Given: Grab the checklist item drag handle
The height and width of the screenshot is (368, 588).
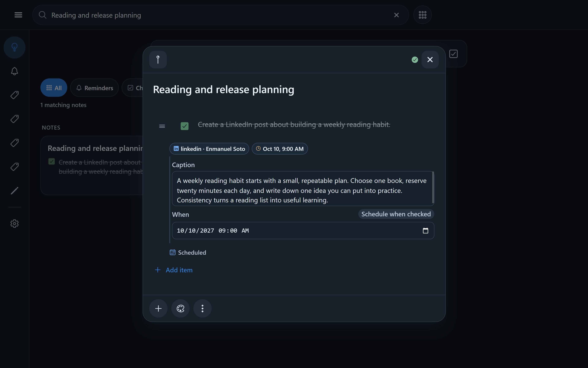Looking at the screenshot, I should 162,126.
